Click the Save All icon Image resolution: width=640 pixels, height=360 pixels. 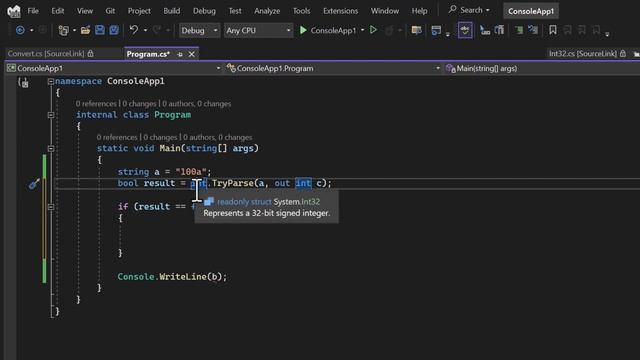[114, 30]
